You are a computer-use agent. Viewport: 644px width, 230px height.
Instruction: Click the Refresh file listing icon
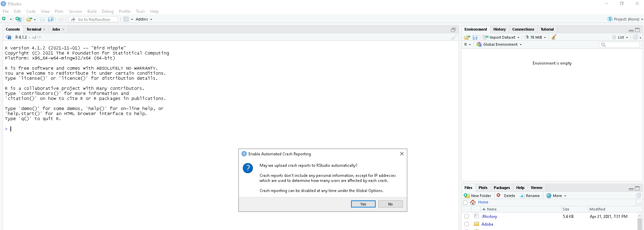638,195
